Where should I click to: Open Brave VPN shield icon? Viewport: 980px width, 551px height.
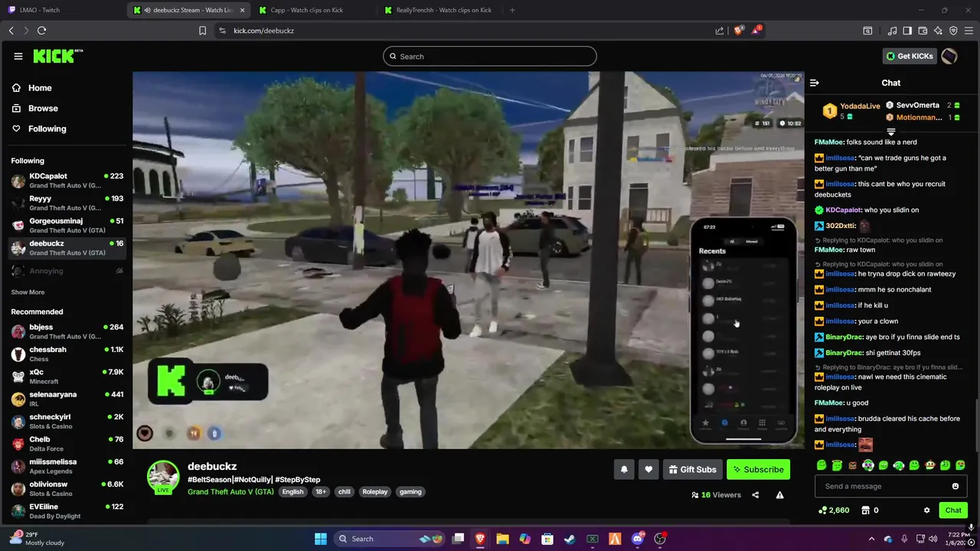(x=953, y=31)
